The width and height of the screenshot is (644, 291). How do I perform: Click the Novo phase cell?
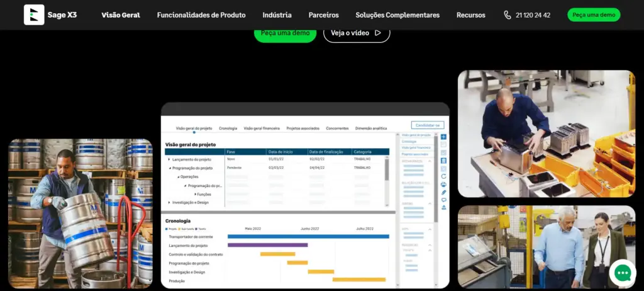point(231,159)
